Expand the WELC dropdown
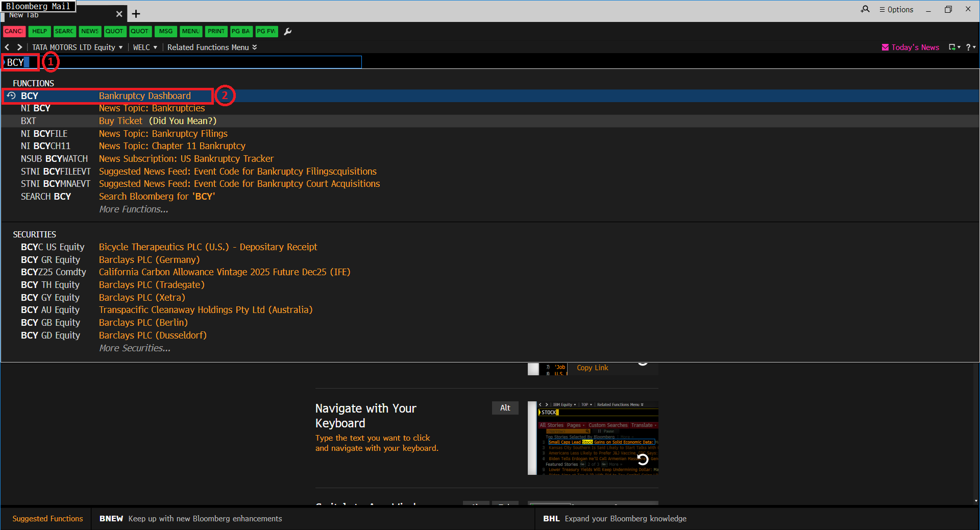Screen dimensions: 980x530 (145, 47)
